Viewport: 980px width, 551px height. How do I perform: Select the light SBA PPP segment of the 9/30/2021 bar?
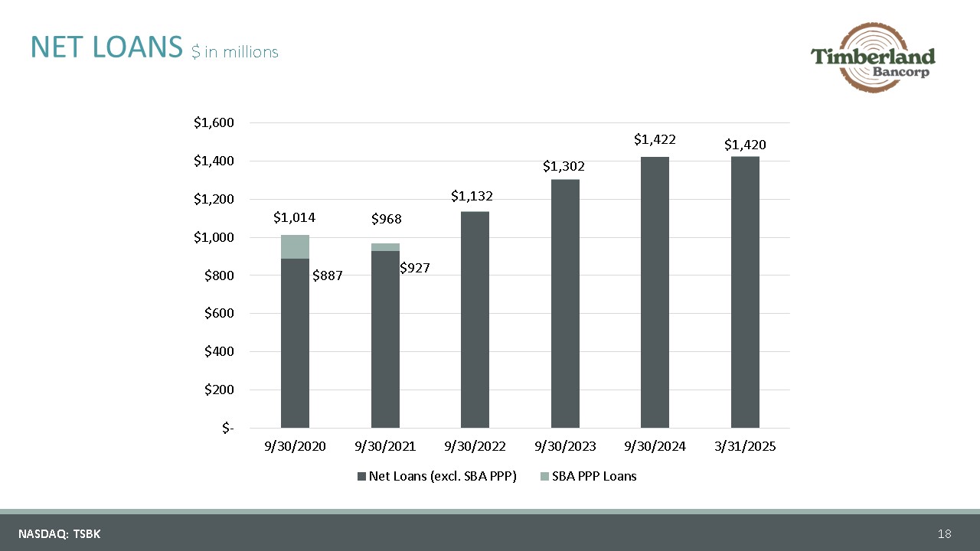point(385,247)
